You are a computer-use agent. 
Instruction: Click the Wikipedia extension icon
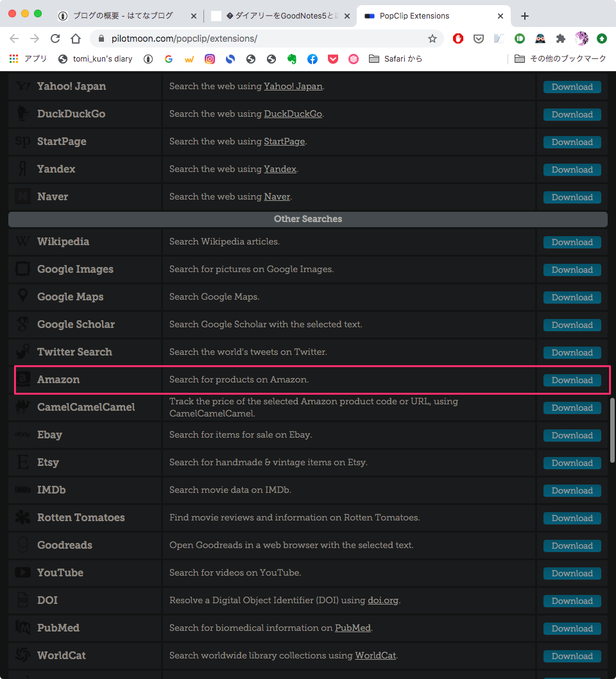tap(22, 241)
